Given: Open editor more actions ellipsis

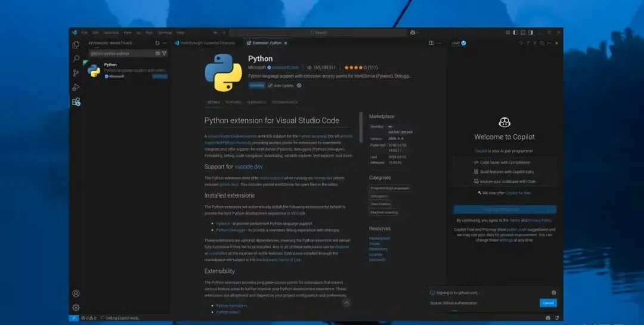Looking at the screenshot, I should coord(439,43).
